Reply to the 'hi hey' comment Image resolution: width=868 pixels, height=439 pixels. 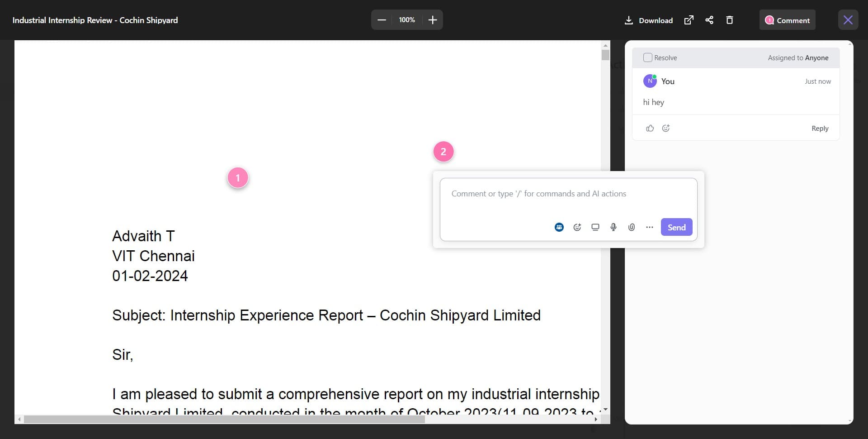pyautogui.click(x=820, y=128)
